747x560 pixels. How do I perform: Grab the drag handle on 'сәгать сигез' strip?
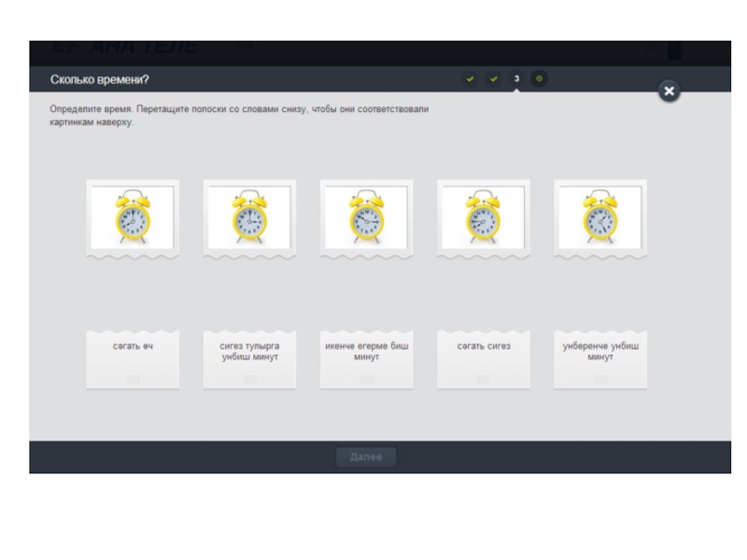[x=484, y=380]
